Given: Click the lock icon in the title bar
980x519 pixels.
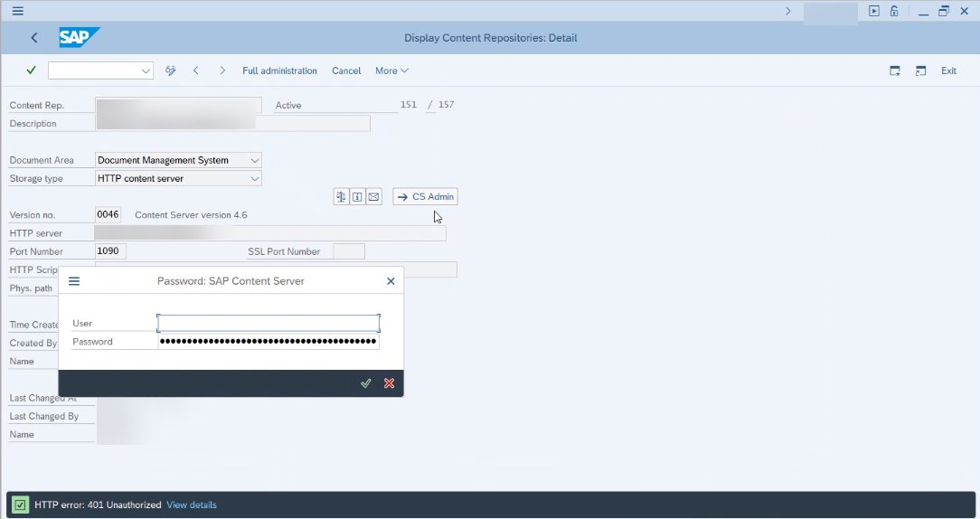Looking at the screenshot, I should point(894,11).
